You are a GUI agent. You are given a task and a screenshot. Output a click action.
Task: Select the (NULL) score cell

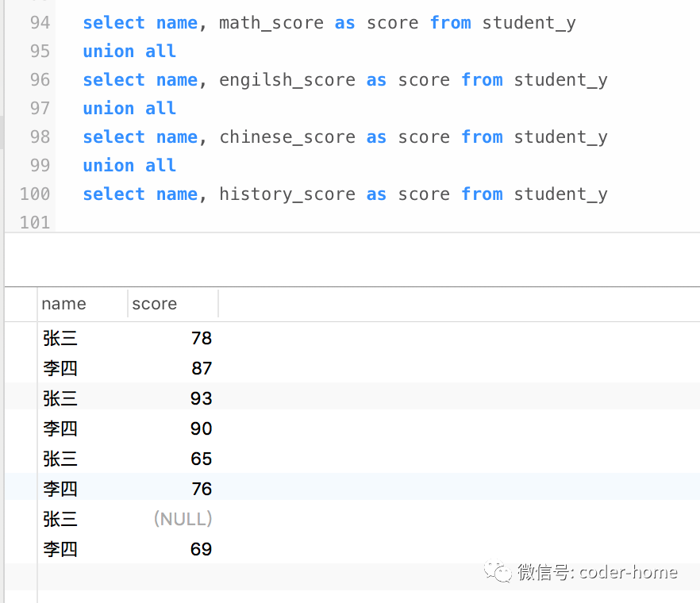183,519
